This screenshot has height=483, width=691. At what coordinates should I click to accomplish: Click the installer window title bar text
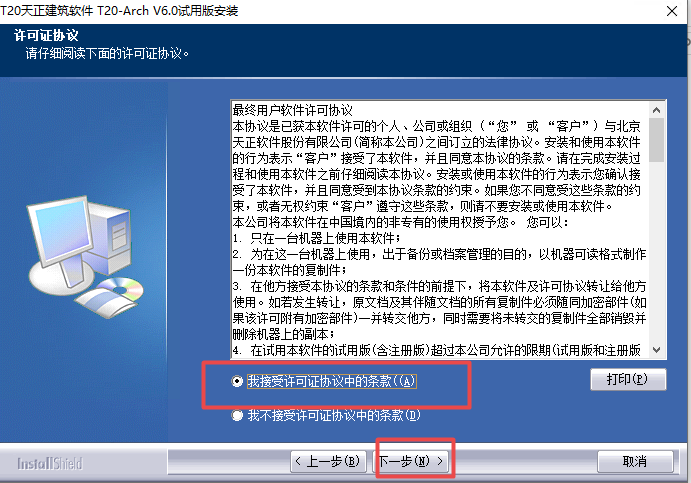[119, 10]
